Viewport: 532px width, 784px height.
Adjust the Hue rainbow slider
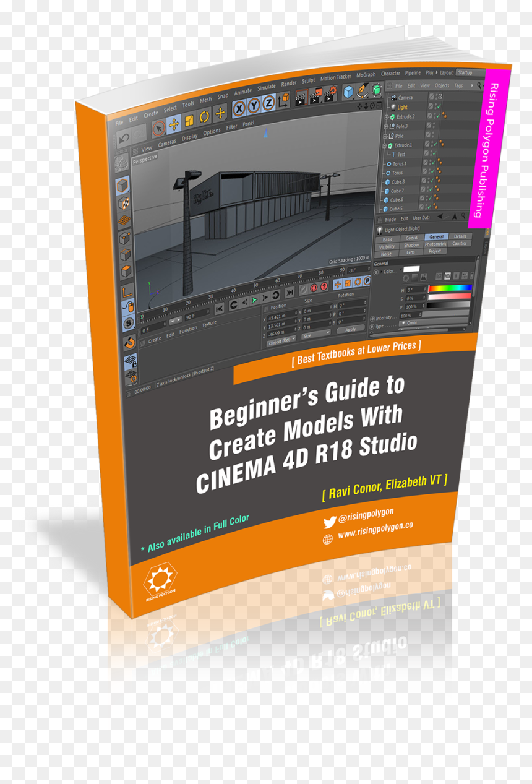(x=450, y=288)
